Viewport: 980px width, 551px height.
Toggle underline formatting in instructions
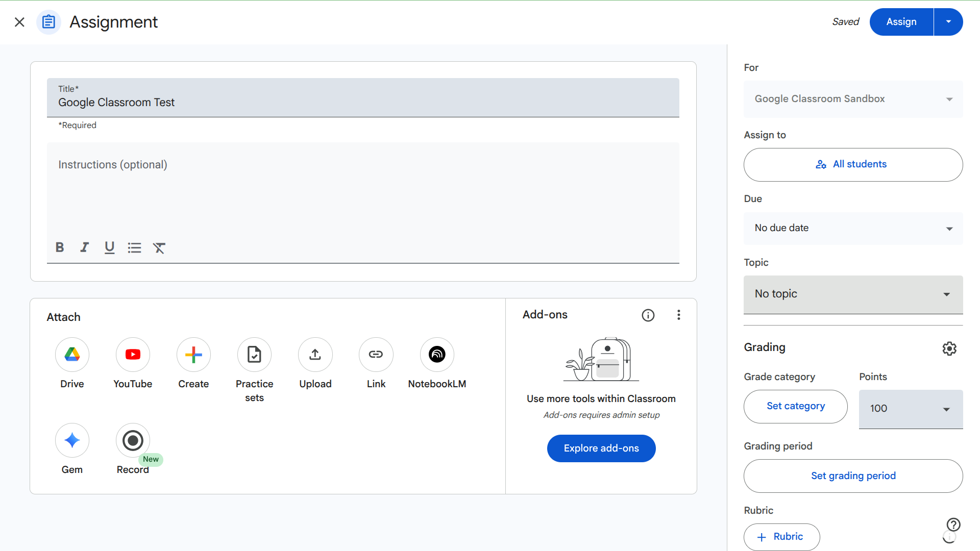109,247
